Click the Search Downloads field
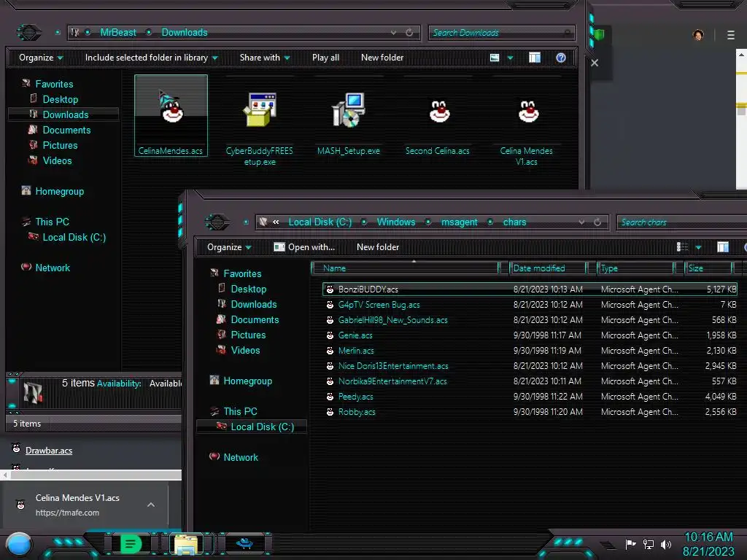This screenshot has height=560, width=747. click(501, 33)
